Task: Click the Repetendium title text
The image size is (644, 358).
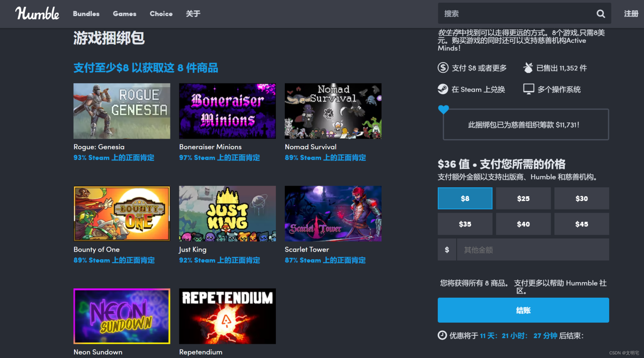Action: 201,352
